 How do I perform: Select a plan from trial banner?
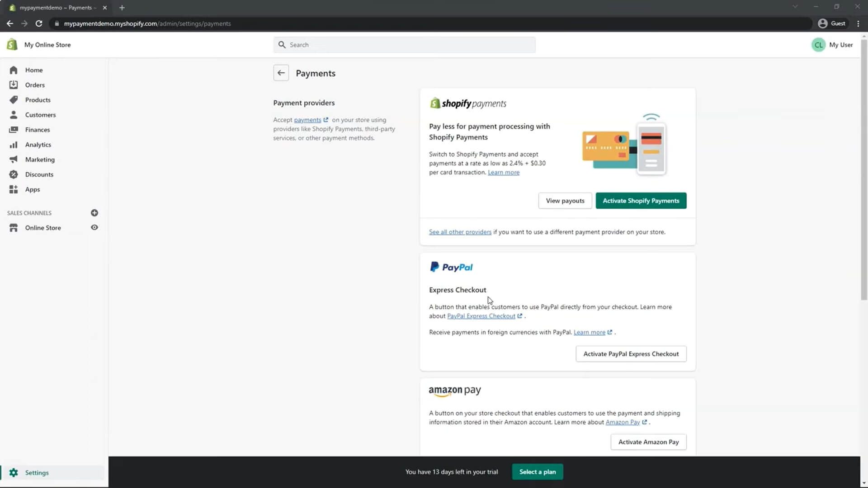538,471
